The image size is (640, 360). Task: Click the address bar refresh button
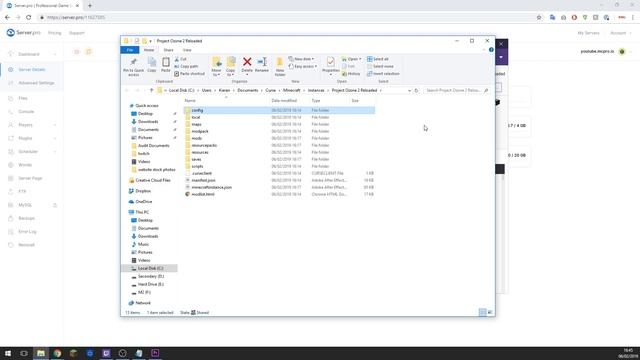(x=416, y=90)
